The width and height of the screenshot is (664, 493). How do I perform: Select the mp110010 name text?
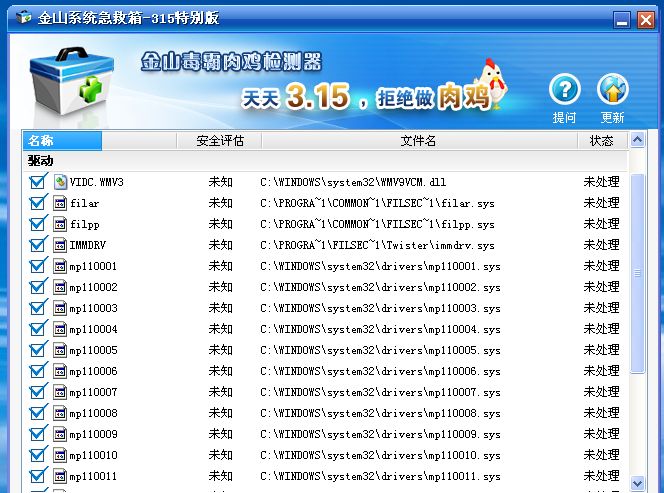(x=94, y=455)
